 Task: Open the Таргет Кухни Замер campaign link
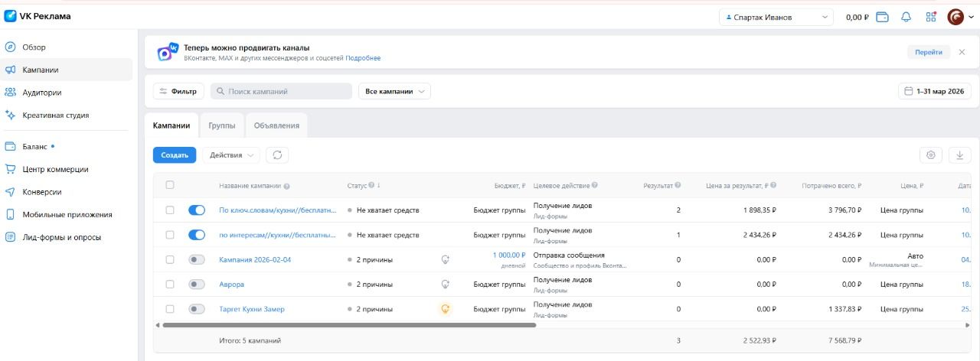point(252,309)
